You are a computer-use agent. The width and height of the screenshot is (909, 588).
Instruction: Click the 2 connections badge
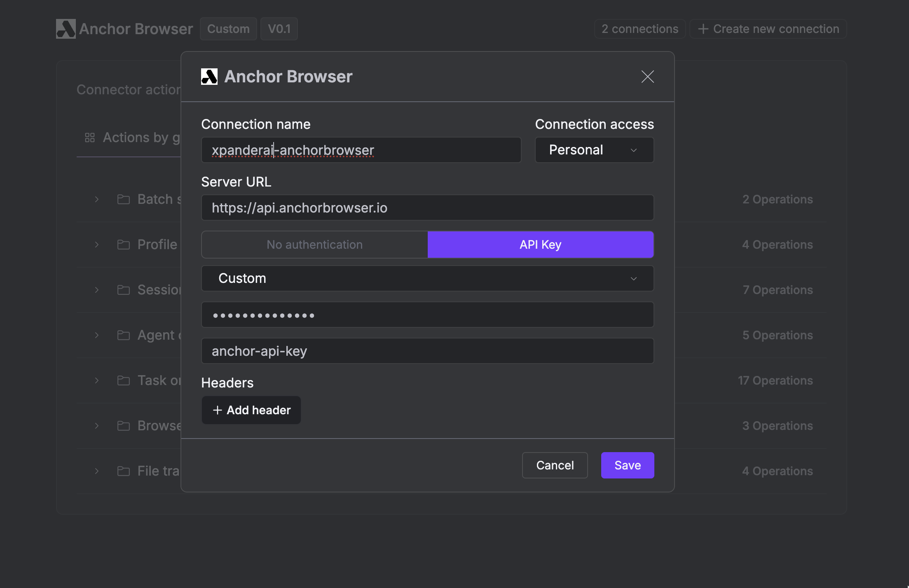click(x=640, y=29)
